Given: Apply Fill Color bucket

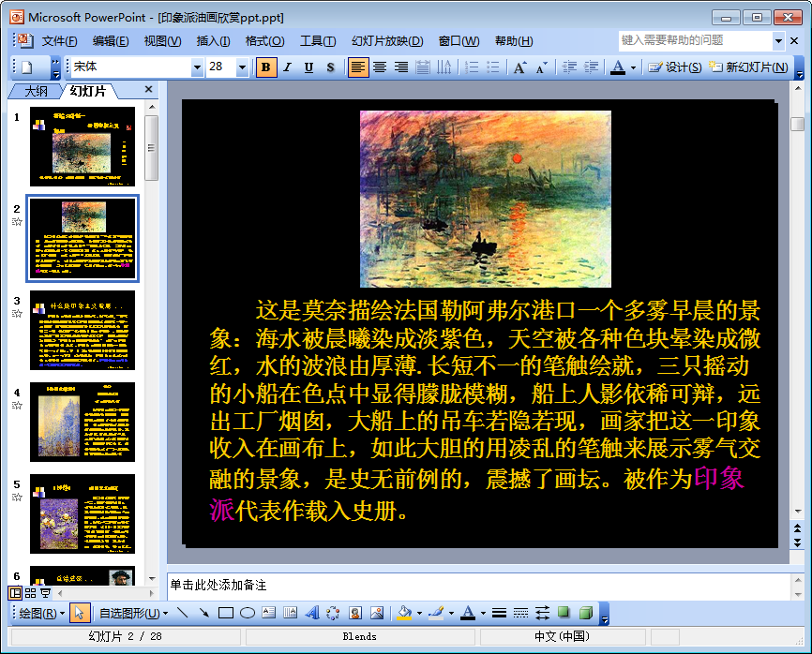Looking at the screenshot, I should click(x=404, y=613).
